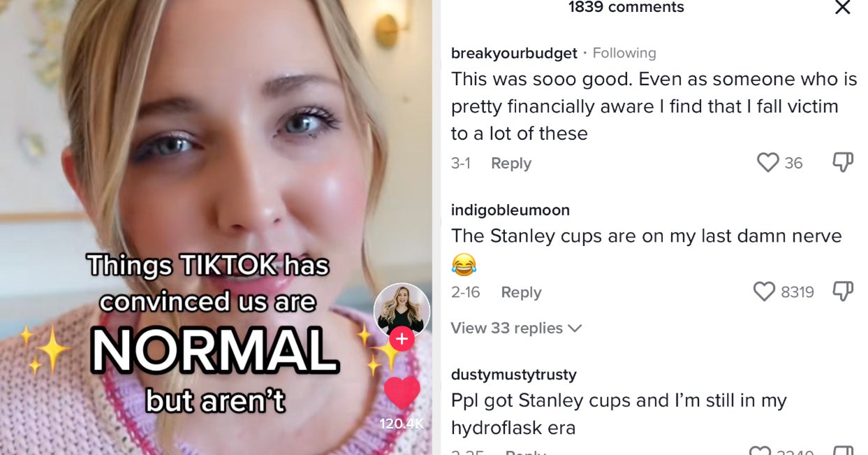The height and width of the screenshot is (455, 868).
Task: Open breakyourbudget's profile from username
Action: click(x=514, y=53)
